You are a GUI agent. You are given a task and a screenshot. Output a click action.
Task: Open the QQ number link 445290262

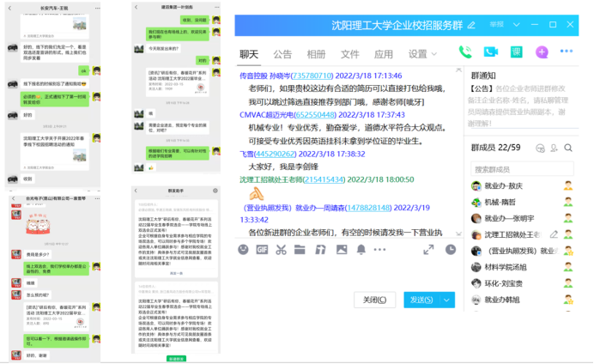(x=275, y=155)
